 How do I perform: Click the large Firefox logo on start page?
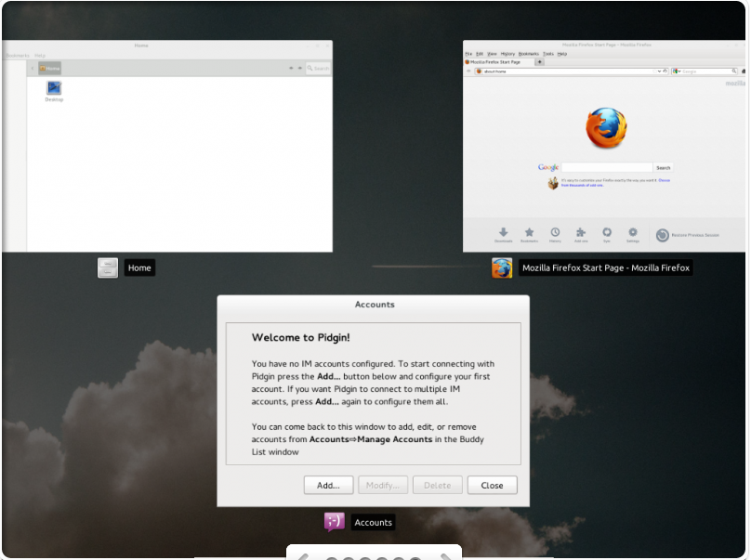pyautogui.click(x=606, y=128)
